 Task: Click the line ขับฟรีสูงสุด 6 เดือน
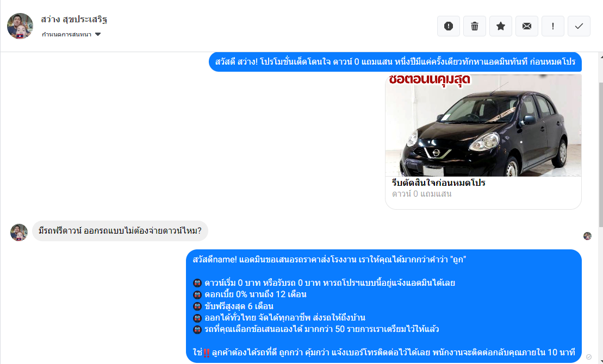point(233,306)
